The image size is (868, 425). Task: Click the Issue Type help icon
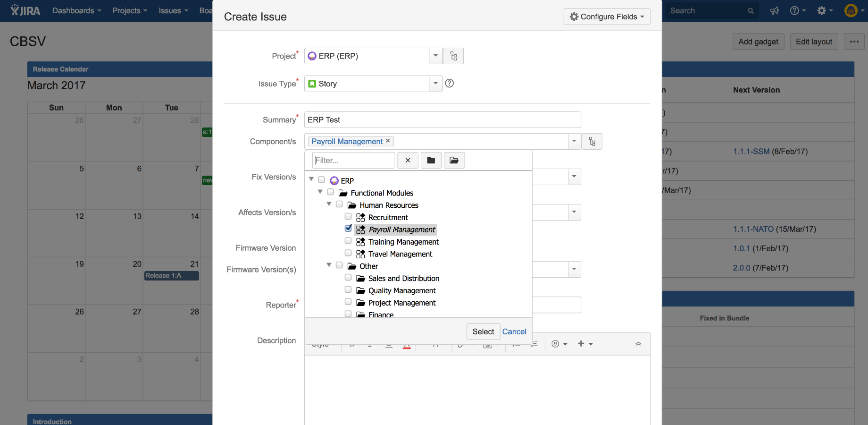pos(450,84)
